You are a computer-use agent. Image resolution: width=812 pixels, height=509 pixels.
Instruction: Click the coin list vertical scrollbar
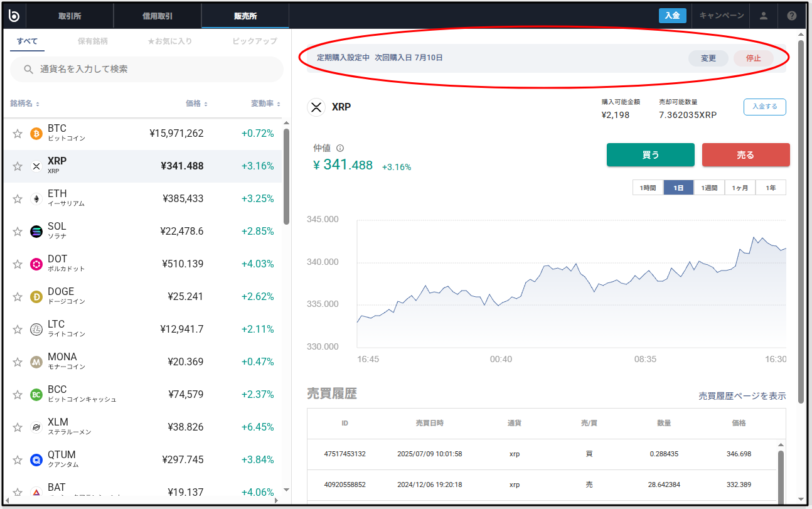coord(286,176)
